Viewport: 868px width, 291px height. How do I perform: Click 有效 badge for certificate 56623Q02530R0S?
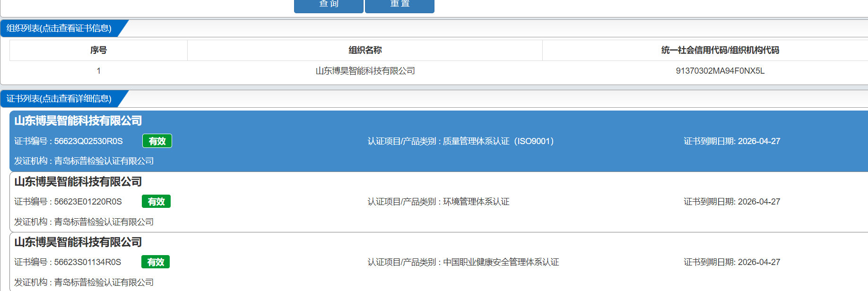click(157, 141)
